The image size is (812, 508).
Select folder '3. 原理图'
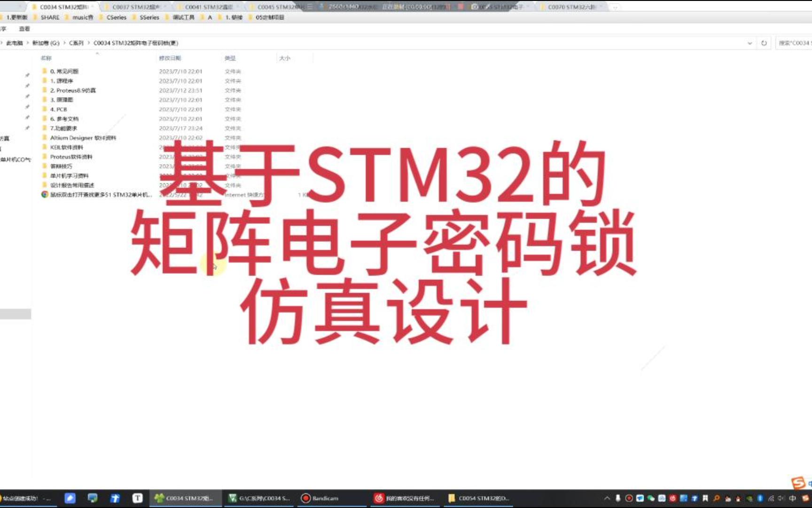pyautogui.click(x=62, y=100)
